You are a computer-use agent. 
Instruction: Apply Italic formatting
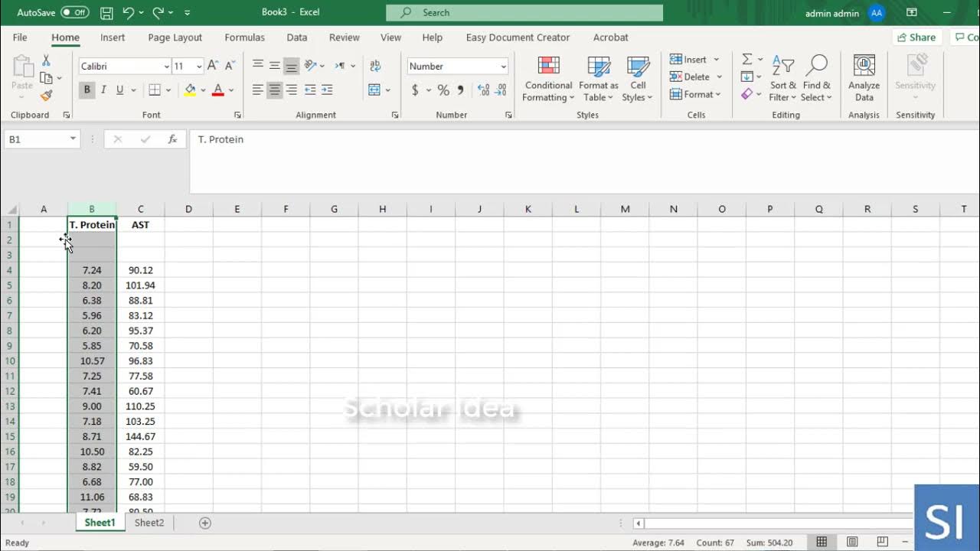tap(103, 90)
